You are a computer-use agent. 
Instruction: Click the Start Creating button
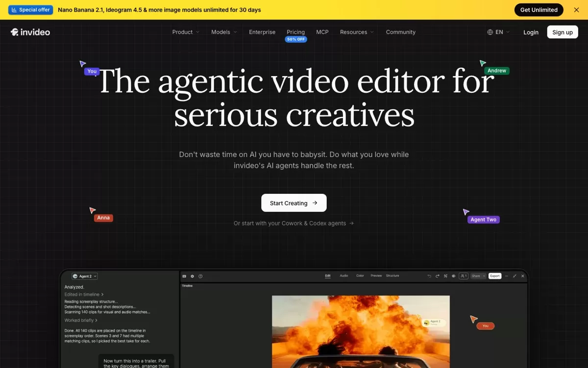tap(294, 203)
